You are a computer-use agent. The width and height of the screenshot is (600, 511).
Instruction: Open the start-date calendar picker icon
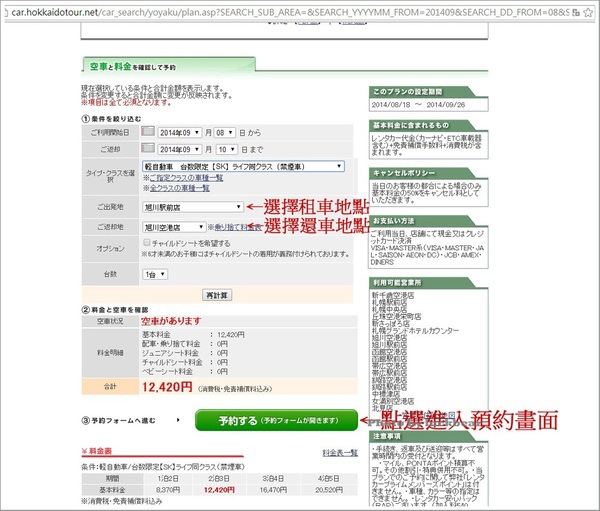pyautogui.click(x=148, y=131)
